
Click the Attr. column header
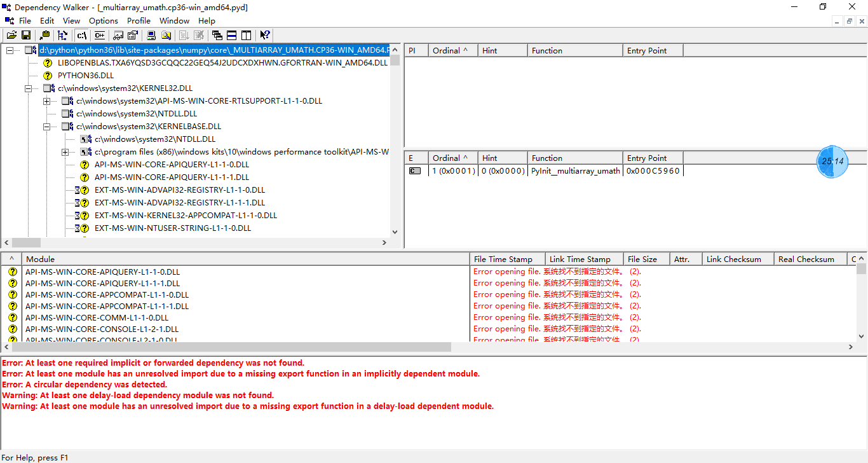click(686, 259)
